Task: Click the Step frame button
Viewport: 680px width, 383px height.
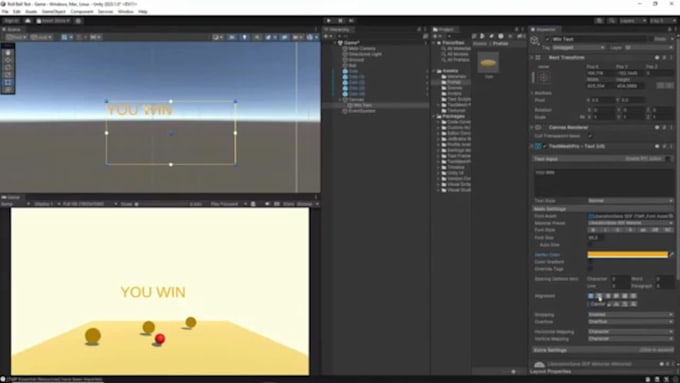Action: click(x=351, y=20)
